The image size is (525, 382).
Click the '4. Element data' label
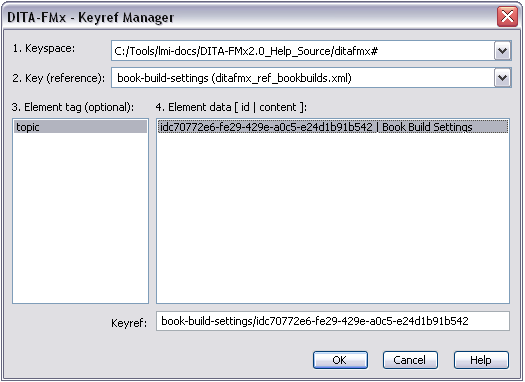click(x=231, y=107)
